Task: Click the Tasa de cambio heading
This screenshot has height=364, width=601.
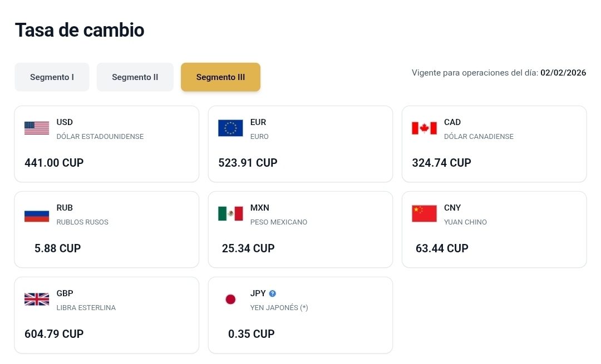Action: tap(80, 30)
